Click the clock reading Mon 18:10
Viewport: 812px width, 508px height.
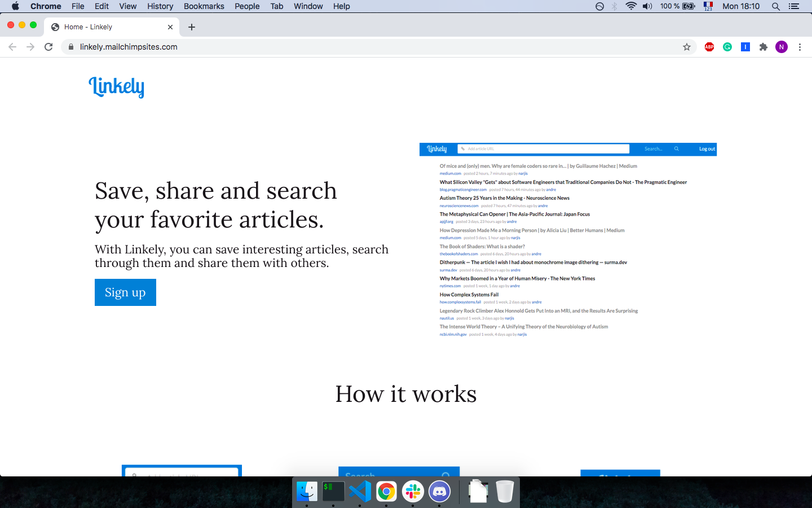point(741,6)
